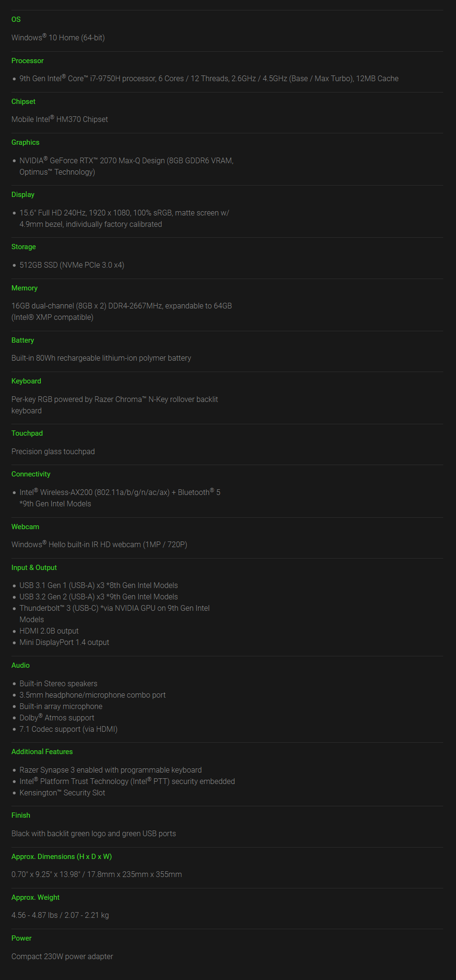This screenshot has width=456, height=980.
Task: Select the 512GB SSD storage entry
Action: coord(72,265)
